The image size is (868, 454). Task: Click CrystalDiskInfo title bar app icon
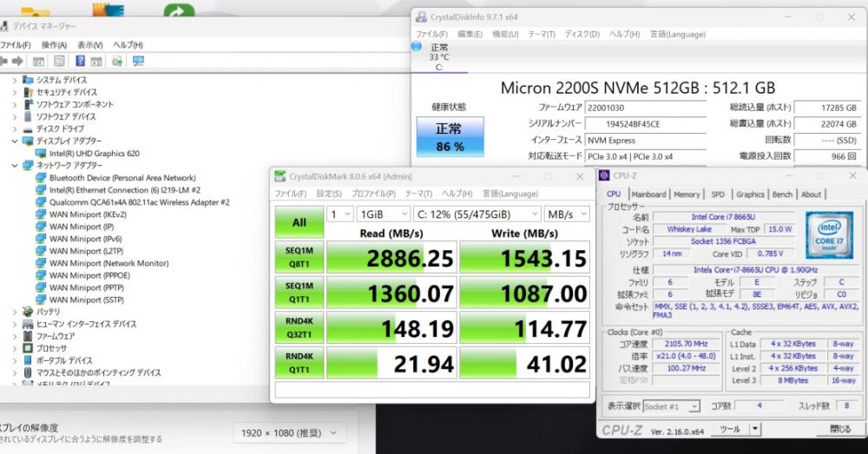pyautogui.click(x=421, y=17)
